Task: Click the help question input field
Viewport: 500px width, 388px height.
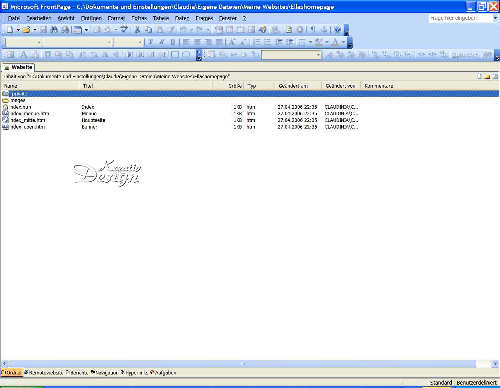Action: coord(460,18)
